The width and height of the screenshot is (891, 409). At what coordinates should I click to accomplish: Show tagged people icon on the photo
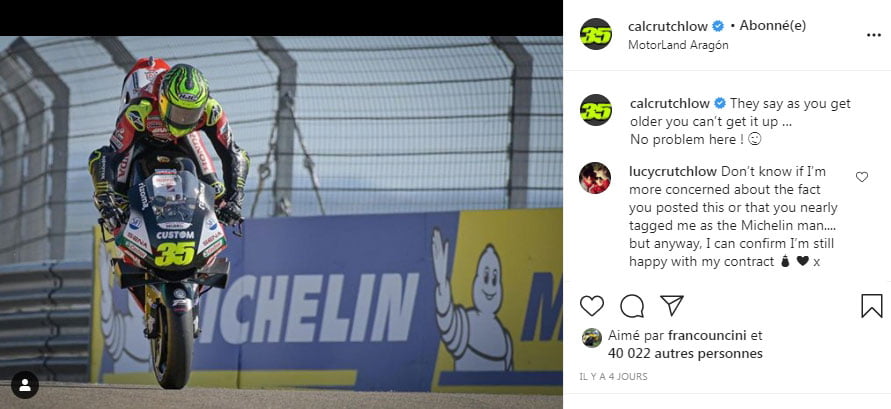25,385
